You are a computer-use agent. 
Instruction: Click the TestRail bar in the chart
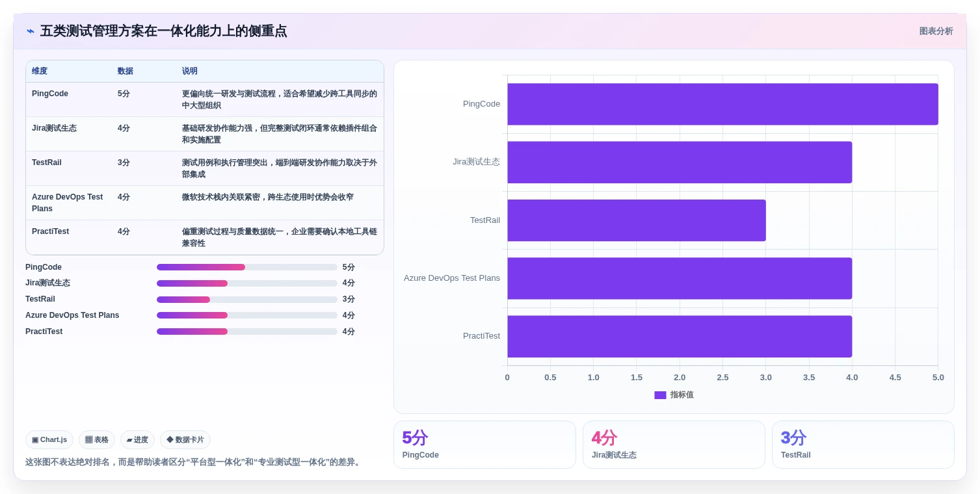click(x=637, y=220)
